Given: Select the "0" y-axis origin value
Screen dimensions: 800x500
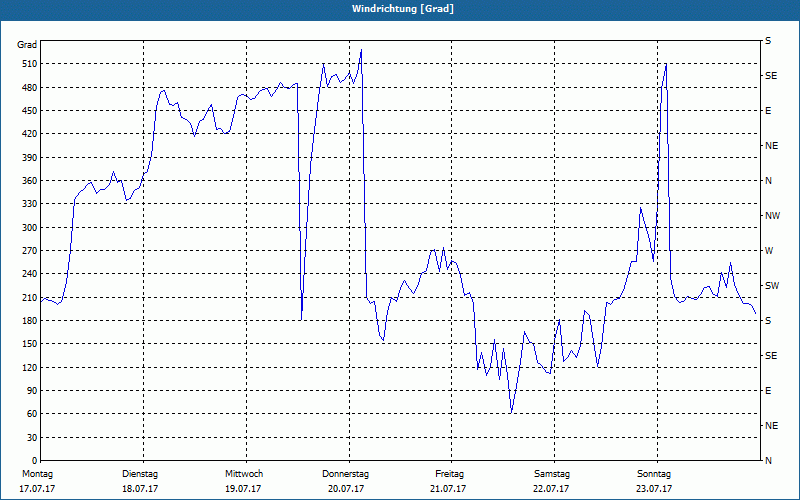Looking at the screenshot, I should [x=35, y=461].
